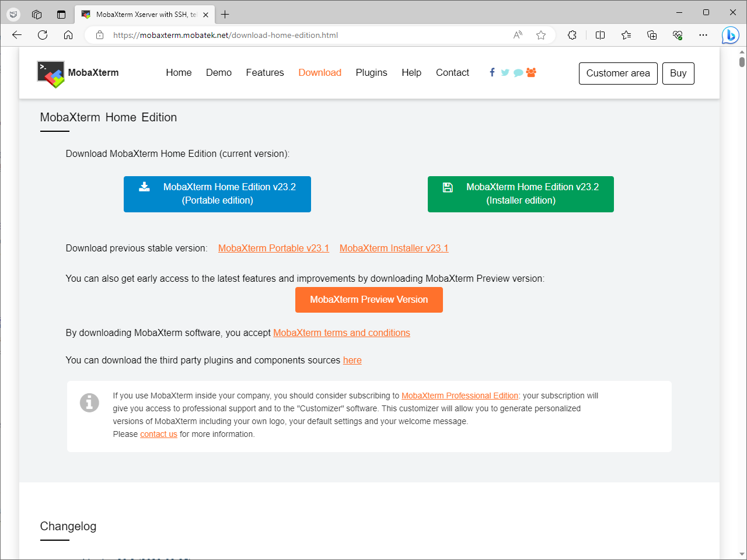Viewport: 747px width, 560px height.
Task: Click the vertical scrollbar thumb
Action: 742,62
